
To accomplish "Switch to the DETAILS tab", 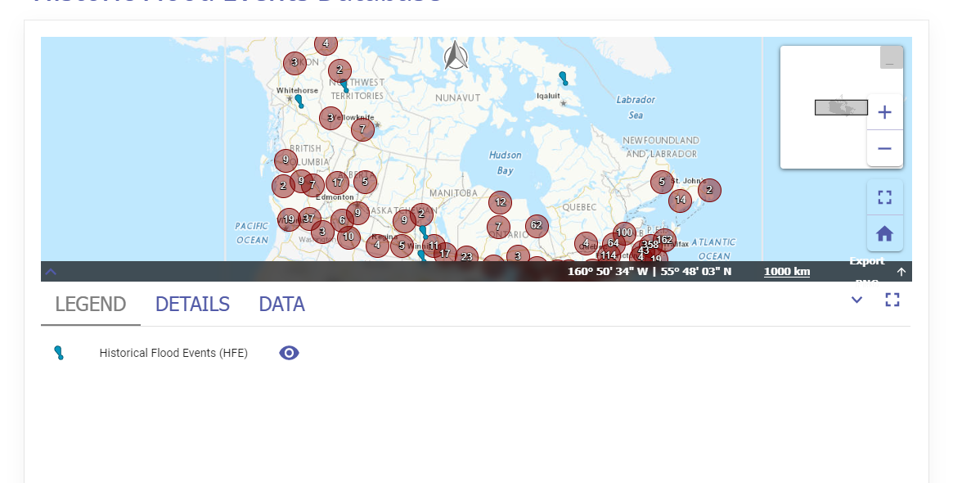I will [192, 304].
